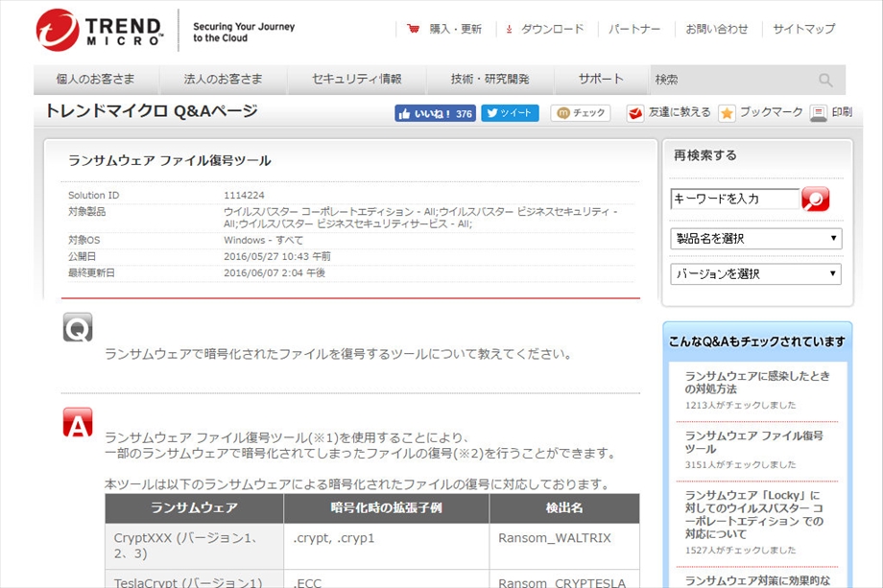Click the ランサムウェア column header
Screen dimensions: 883x588
click(x=194, y=508)
